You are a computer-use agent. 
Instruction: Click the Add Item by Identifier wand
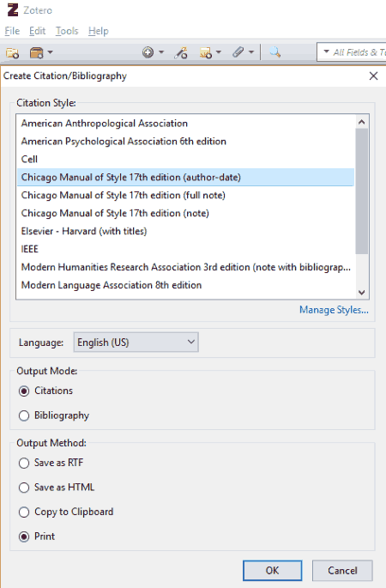click(x=181, y=52)
